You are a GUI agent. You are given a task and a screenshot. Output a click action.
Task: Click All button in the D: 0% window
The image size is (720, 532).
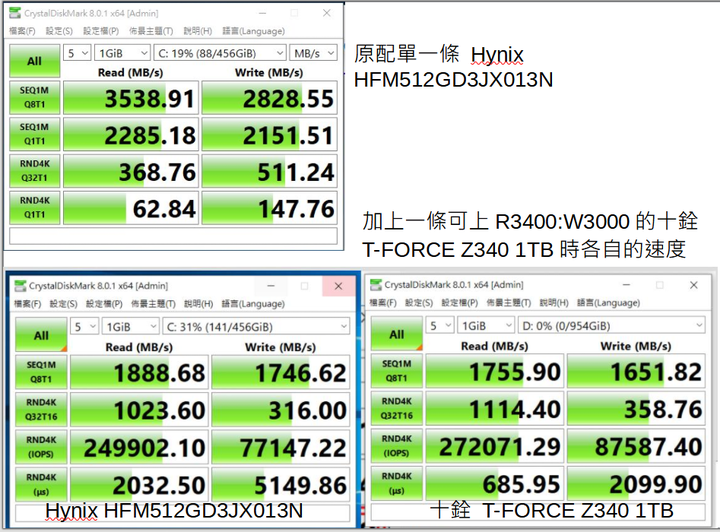[397, 334]
